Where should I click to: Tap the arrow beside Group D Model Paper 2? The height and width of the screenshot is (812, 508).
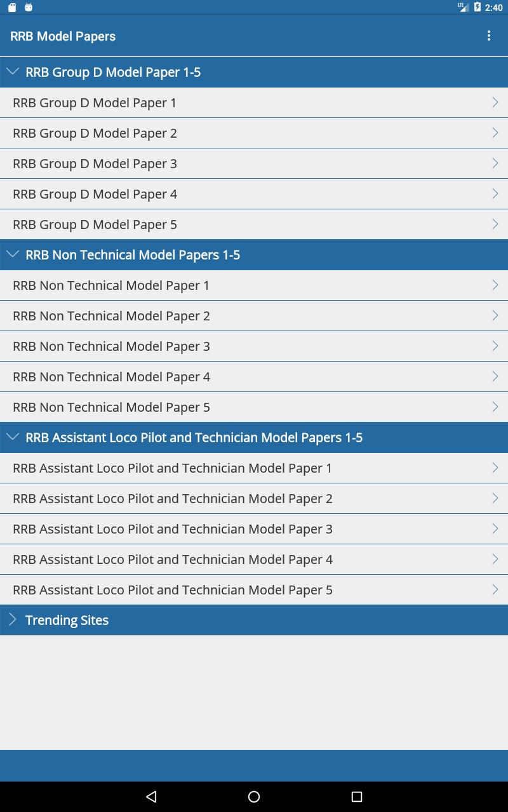point(495,133)
